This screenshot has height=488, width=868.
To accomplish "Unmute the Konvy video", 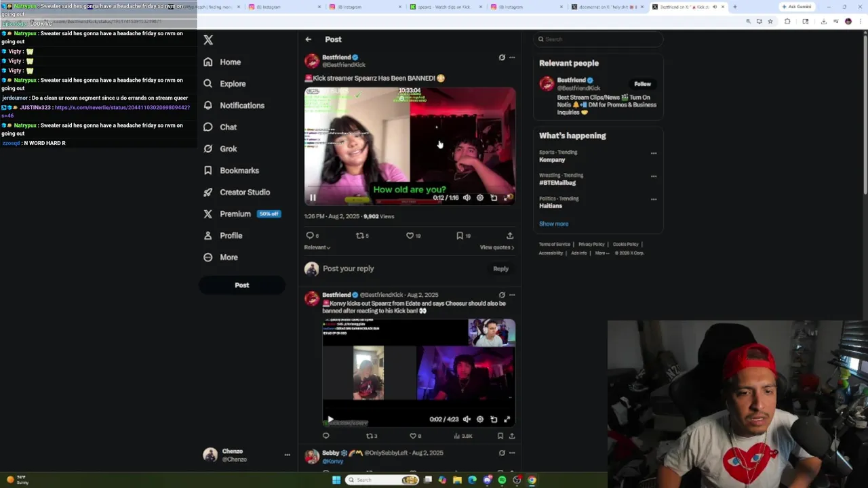I will click(x=467, y=420).
